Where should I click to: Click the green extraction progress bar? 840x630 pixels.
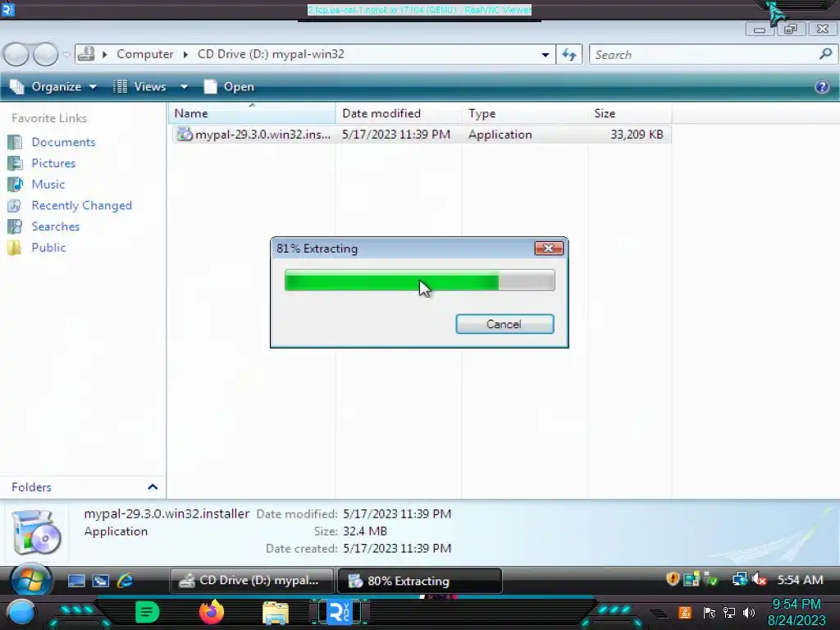point(419,281)
